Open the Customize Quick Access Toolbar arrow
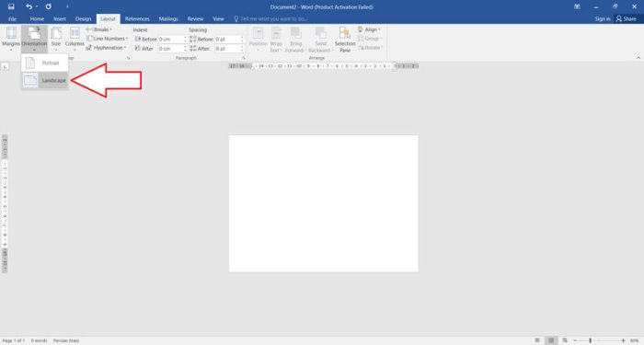This screenshot has width=644, height=345. (x=67, y=7)
